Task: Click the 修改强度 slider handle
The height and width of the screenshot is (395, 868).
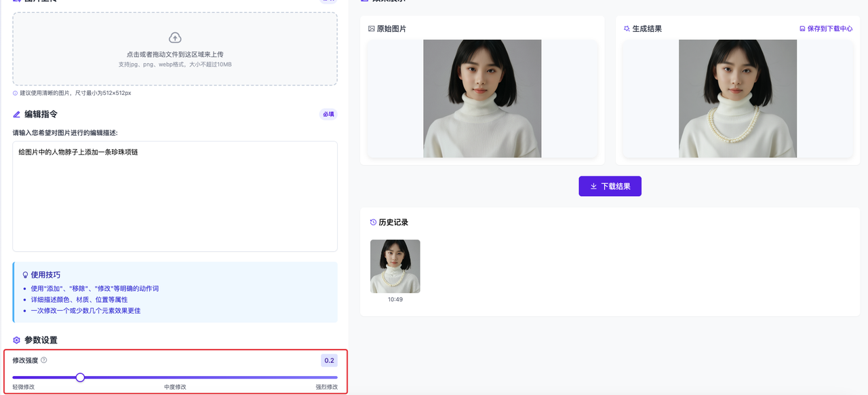Action: point(81,377)
